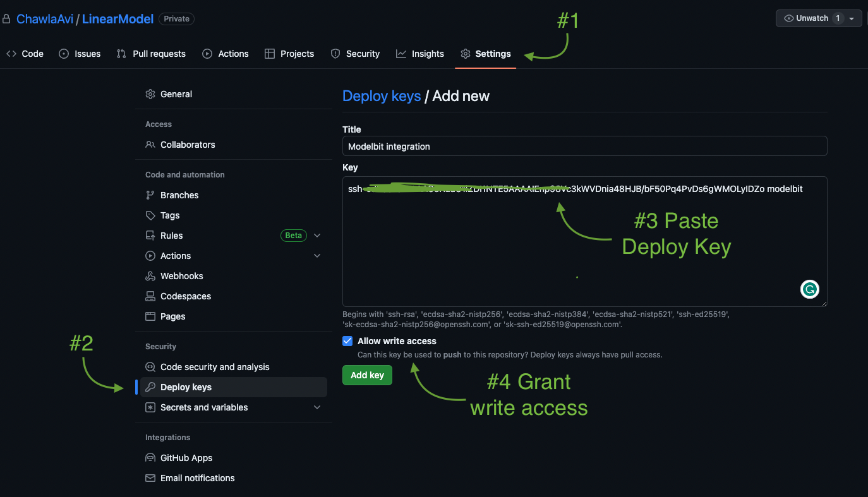Expand Secrets and variables section
The width and height of the screenshot is (868, 497).
pyautogui.click(x=317, y=407)
